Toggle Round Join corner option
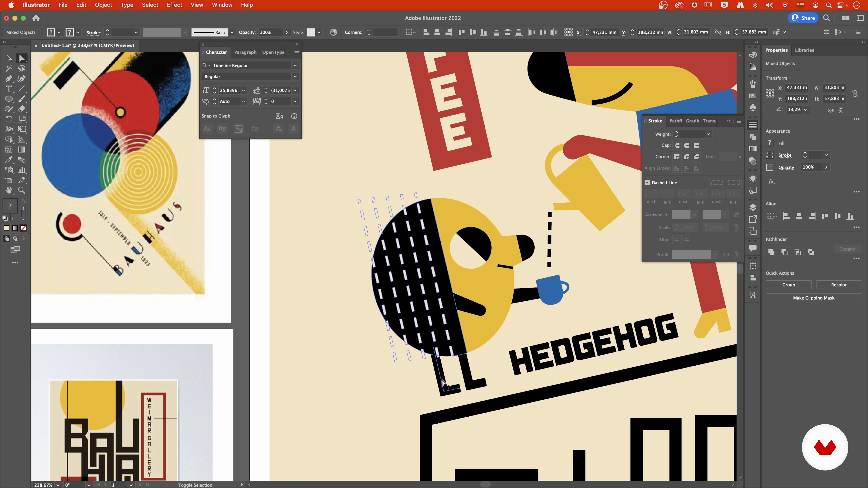The image size is (868, 488). 687,157
